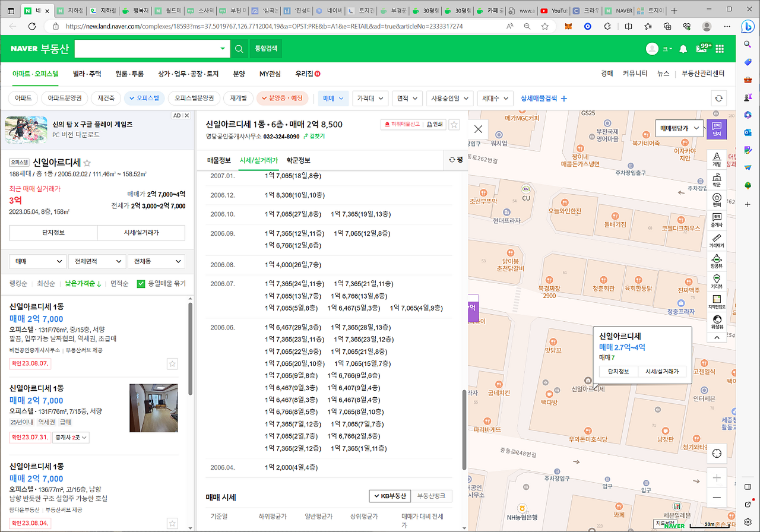
Task: Open the 분양 menu
Action: [x=239, y=74]
